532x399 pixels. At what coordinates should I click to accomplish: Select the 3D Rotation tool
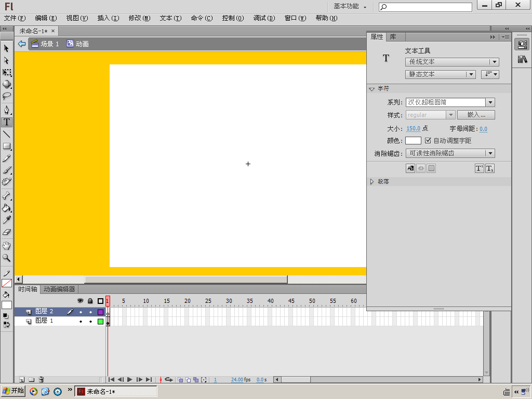(x=6, y=84)
